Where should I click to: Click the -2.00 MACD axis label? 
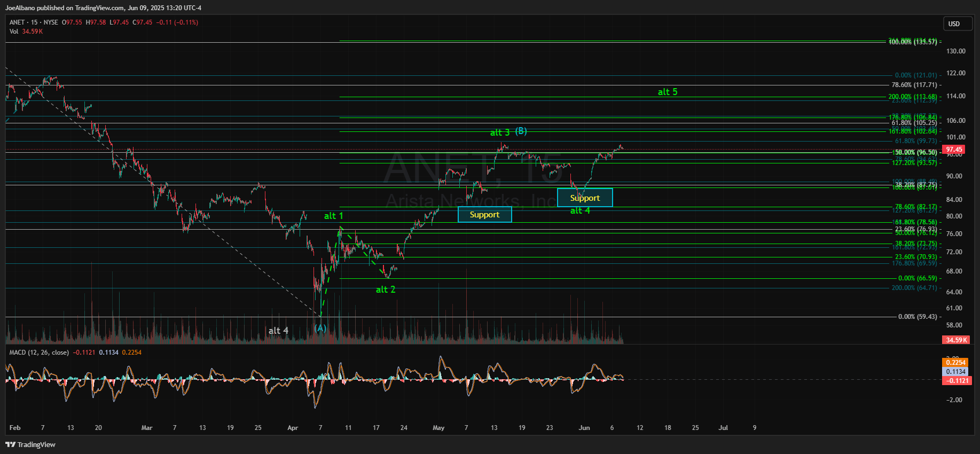[x=954, y=400]
